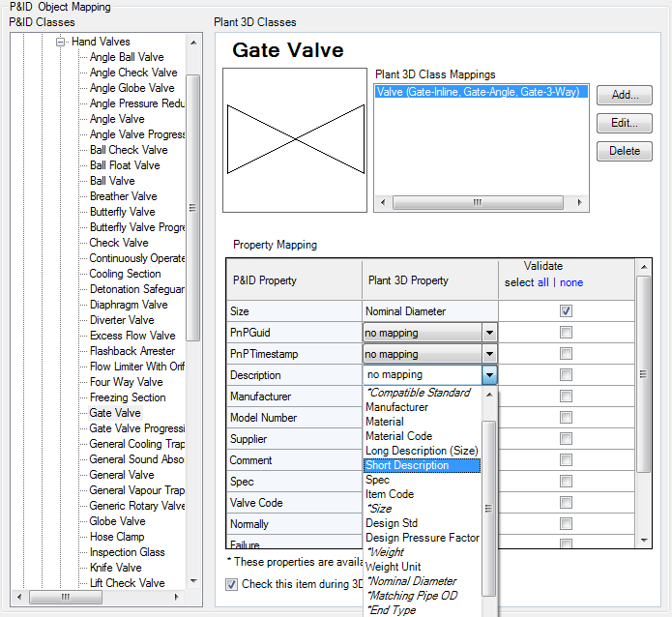The image size is (672, 617).
Task: Enable validate for Manufacturer row
Action: pos(566,396)
